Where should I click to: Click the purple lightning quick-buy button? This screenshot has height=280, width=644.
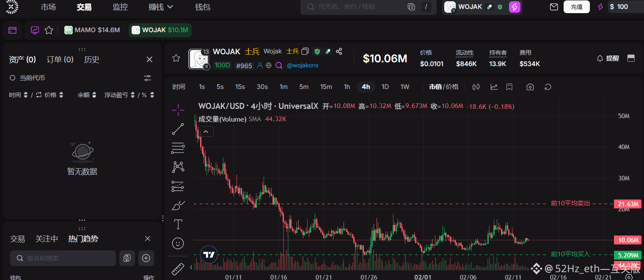tap(515, 7)
